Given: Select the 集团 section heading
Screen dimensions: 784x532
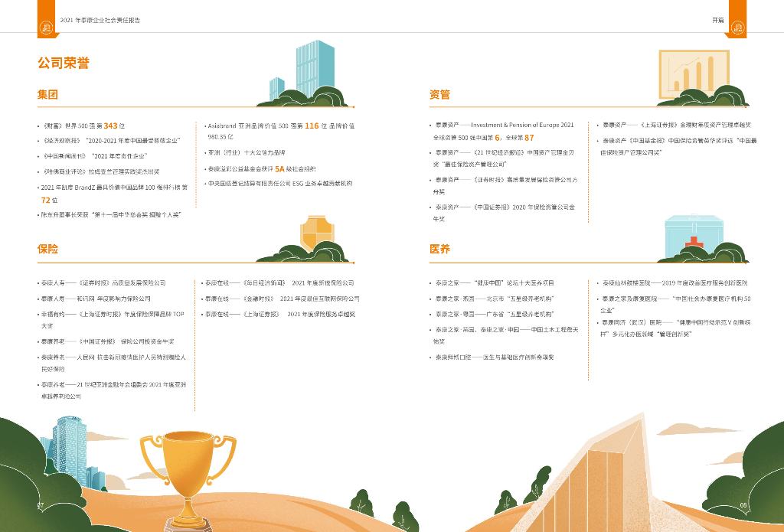Looking at the screenshot, I should coord(47,94).
